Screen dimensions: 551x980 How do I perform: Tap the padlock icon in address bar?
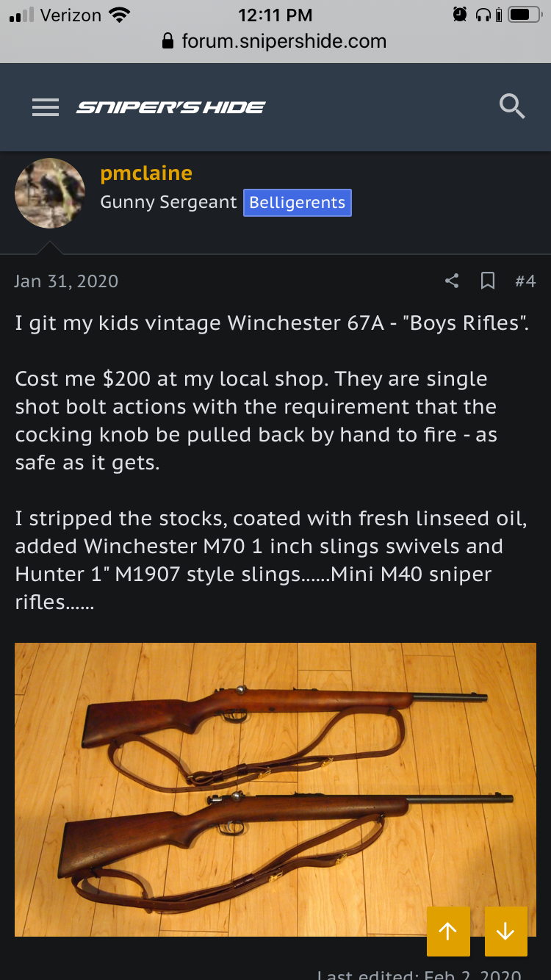click(169, 41)
